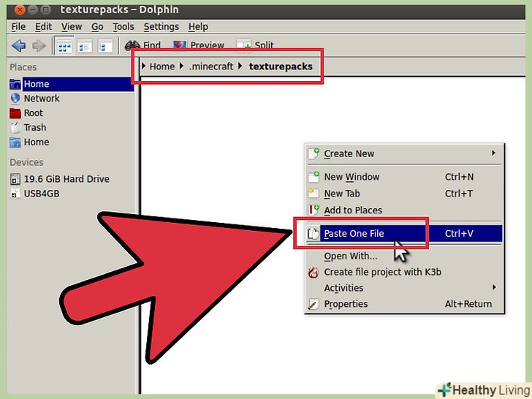The width and height of the screenshot is (532, 399).
Task: Expand the arrow before .minecraft breadcrumb
Action: (x=181, y=66)
